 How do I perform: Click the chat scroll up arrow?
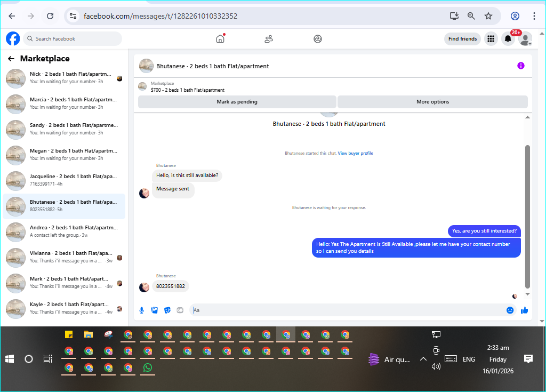[x=527, y=117]
